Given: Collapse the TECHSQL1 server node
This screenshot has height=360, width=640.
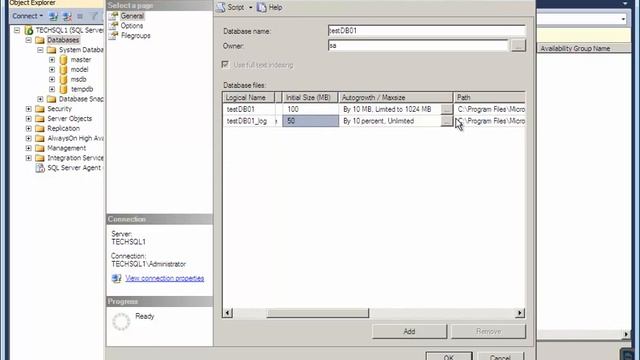Looking at the screenshot, I should (x=17, y=30).
